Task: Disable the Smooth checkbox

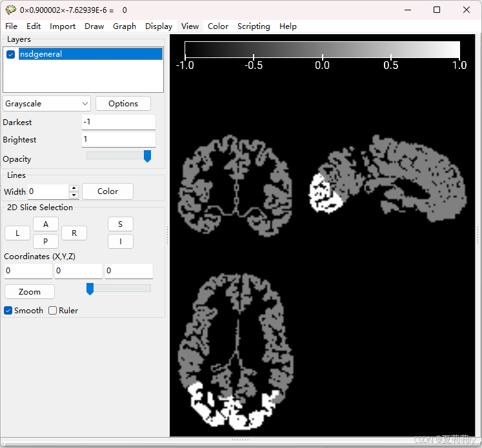Action: click(8, 311)
